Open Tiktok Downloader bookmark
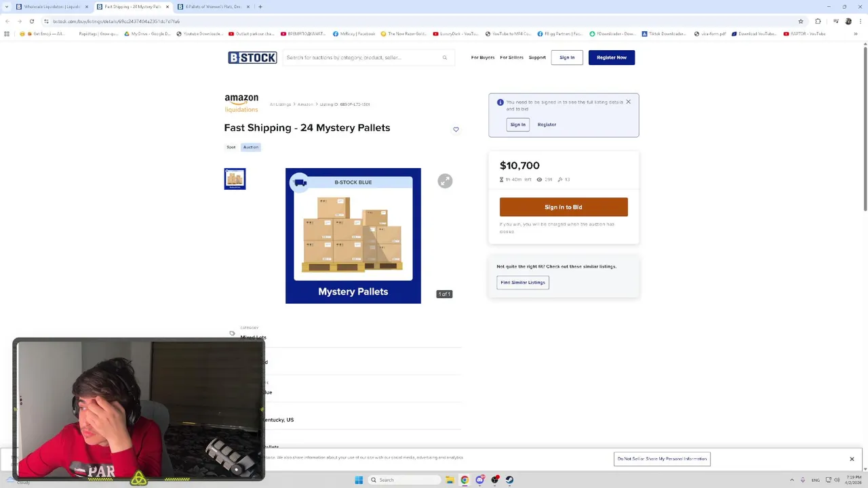This screenshot has width=868, height=488. (x=664, y=34)
